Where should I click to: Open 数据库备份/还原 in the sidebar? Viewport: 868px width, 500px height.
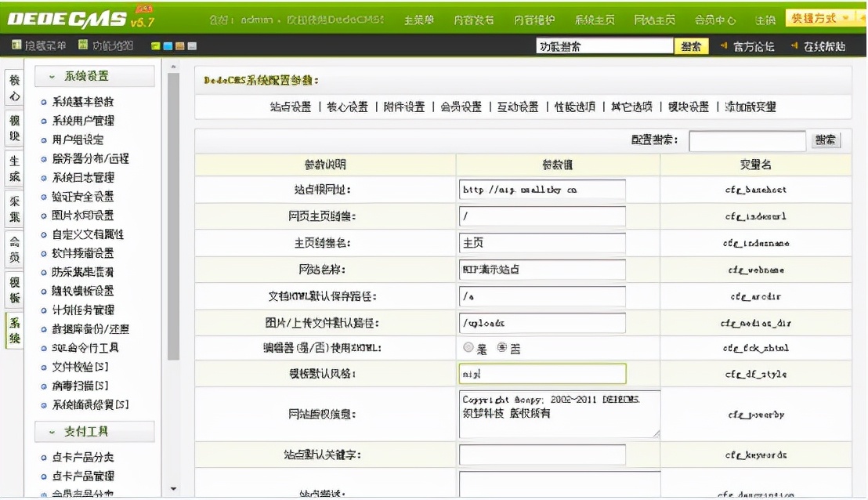click(x=90, y=329)
